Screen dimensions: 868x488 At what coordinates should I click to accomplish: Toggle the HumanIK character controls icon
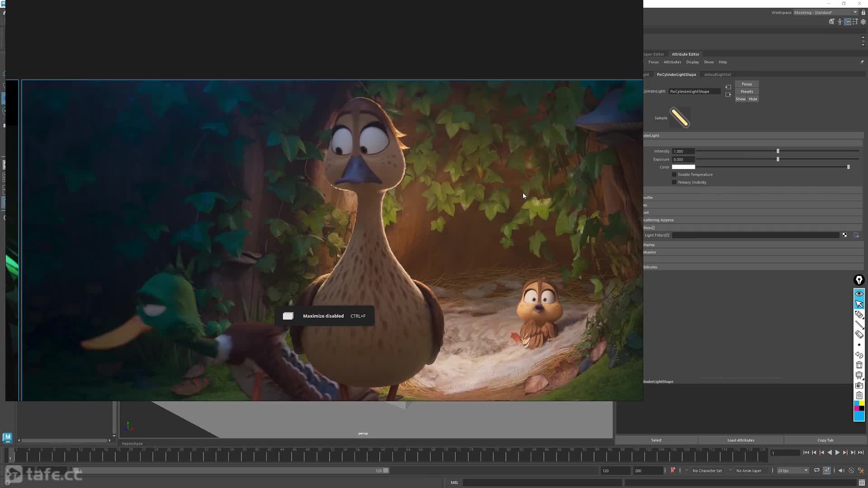[840, 22]
